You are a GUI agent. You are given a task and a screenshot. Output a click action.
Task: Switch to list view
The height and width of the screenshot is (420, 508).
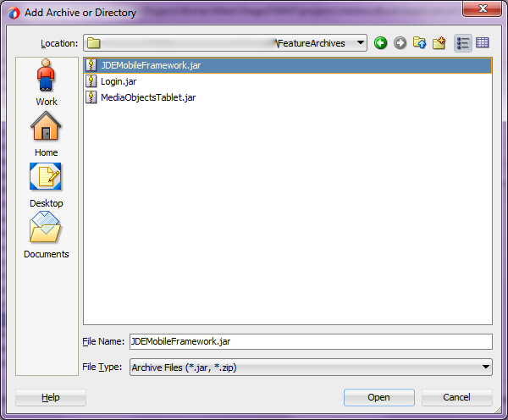462,43
